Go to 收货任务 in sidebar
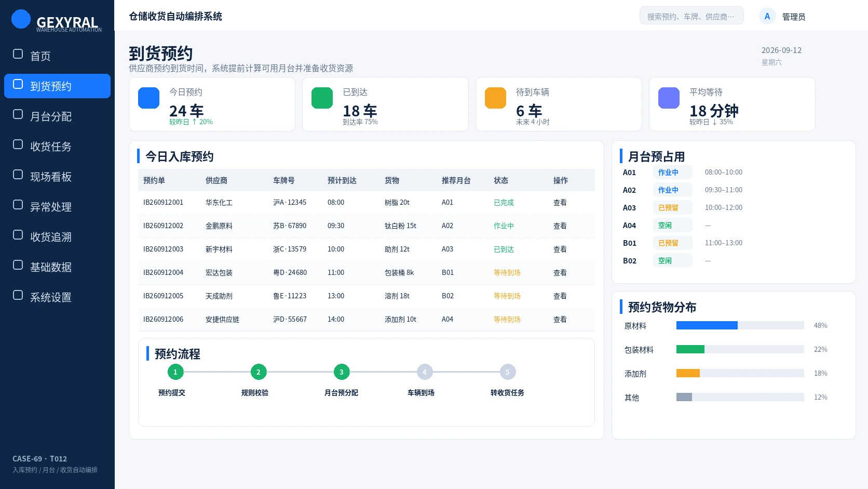Viewport: 868px width, 489px height. pos(57,147)
